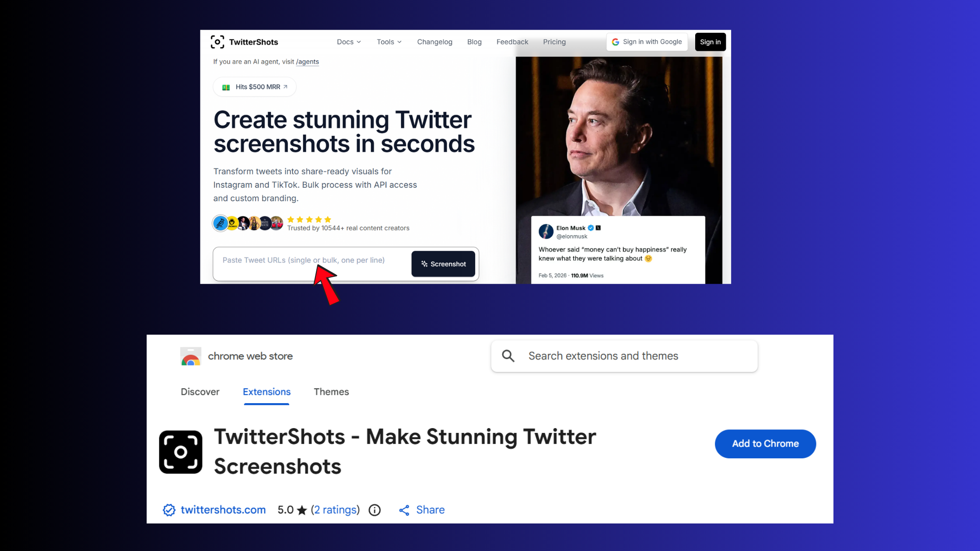Open the Blog page
This screenshot has width=980, height=551.
[x=474, y=42]
